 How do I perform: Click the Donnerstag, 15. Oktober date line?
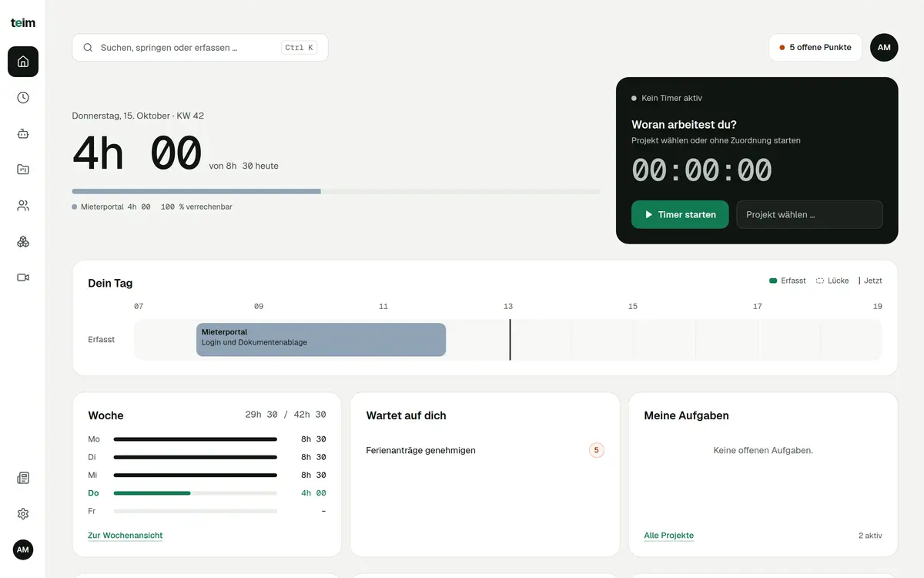[x=138, y=116]
